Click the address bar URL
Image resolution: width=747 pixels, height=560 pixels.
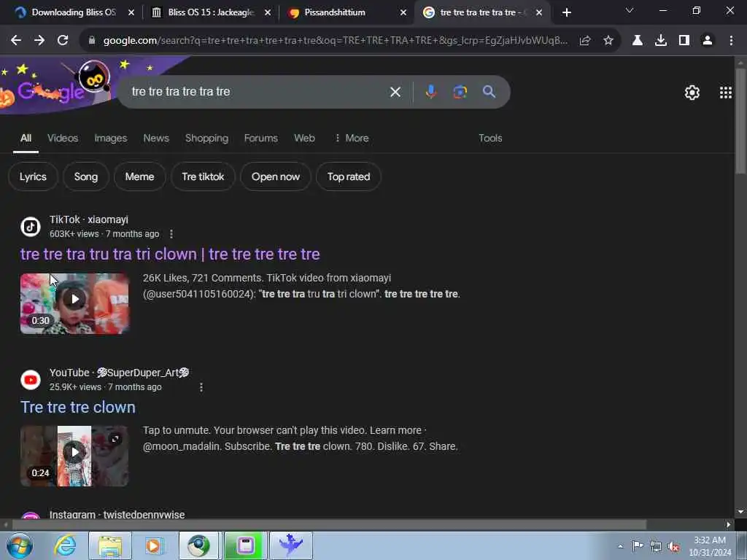[336, 41]
